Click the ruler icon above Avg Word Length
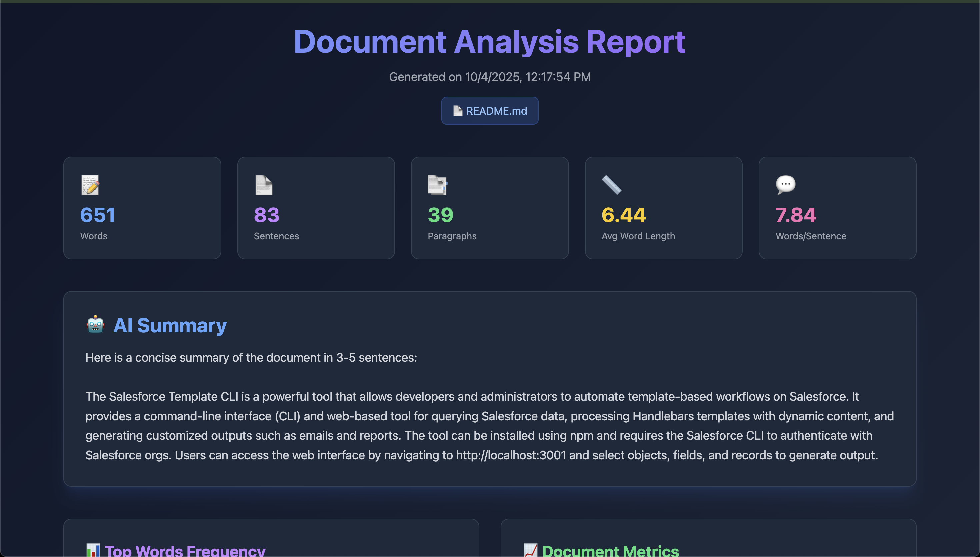This screenshot has height=557, width=980. point(611,185)
